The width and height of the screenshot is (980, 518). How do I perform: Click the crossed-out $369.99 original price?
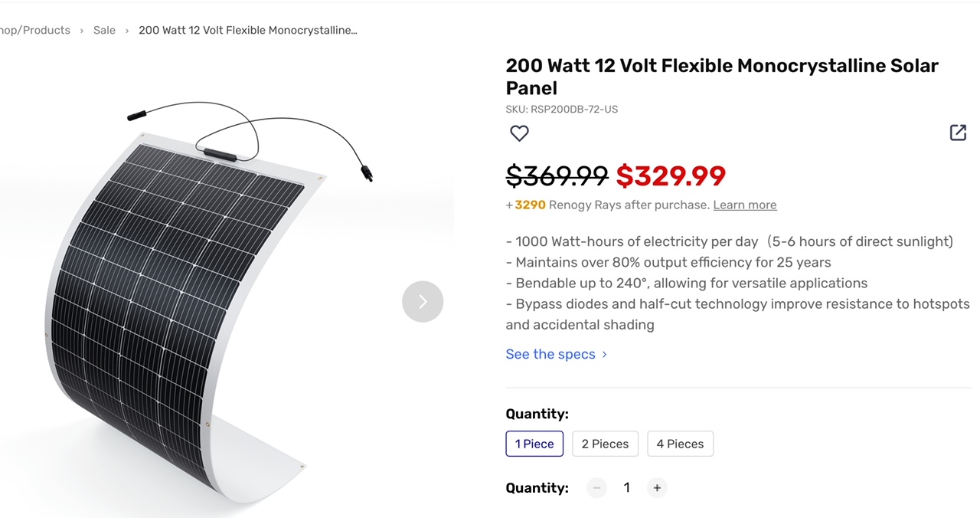click(557, 176)
